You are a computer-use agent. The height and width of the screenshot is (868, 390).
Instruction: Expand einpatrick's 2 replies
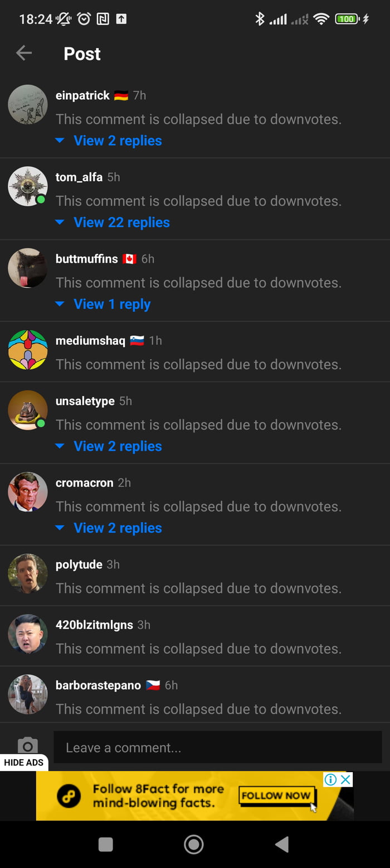click(x=118, y=141)
